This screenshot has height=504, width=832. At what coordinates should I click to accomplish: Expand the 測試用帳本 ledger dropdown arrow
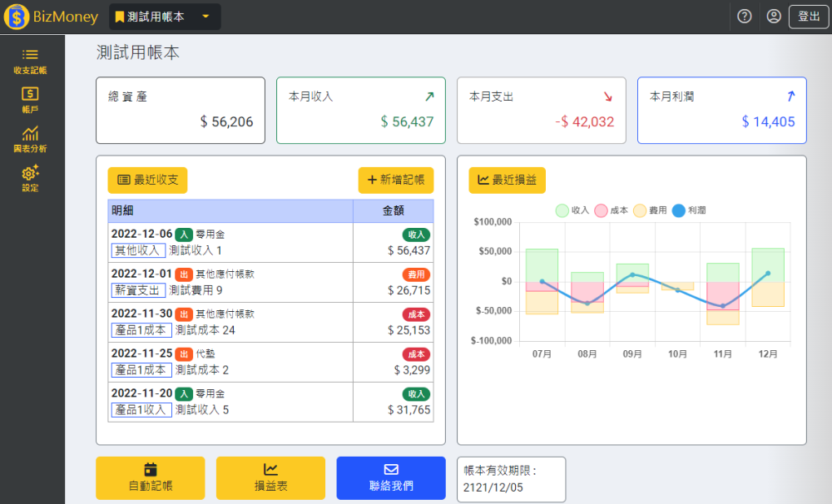206,17
